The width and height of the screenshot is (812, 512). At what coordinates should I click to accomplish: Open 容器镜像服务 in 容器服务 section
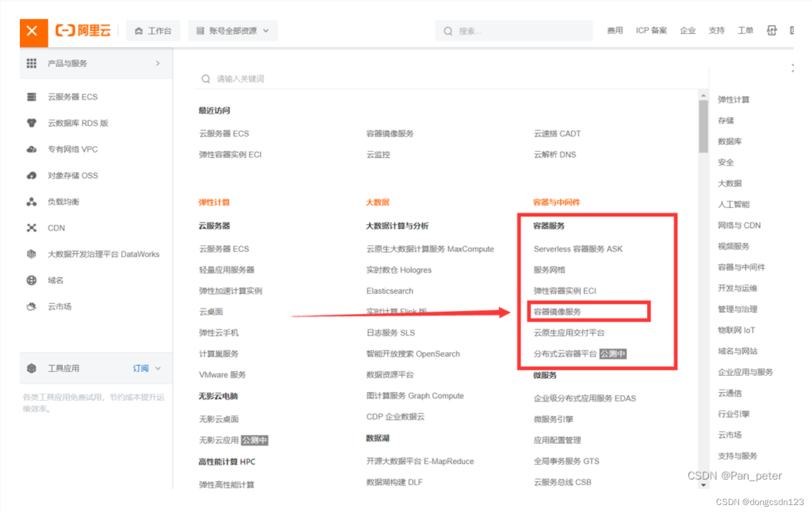557,312
